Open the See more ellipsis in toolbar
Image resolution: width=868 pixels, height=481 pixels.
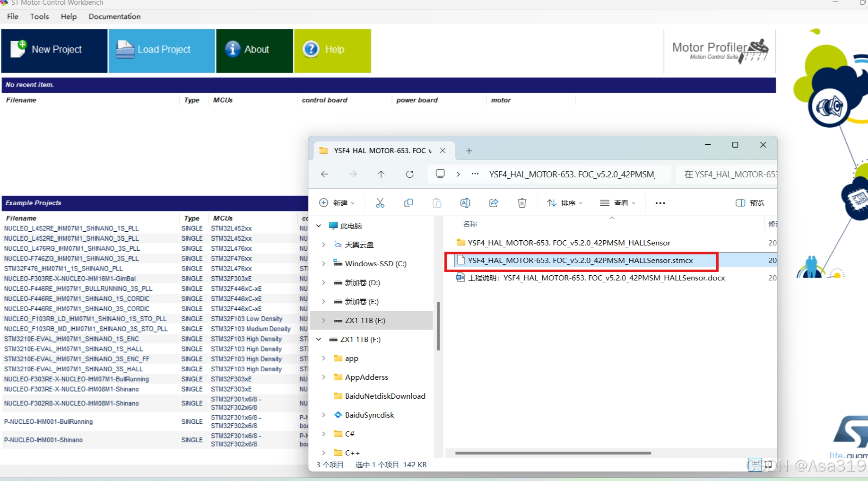(x=660, y=203)
